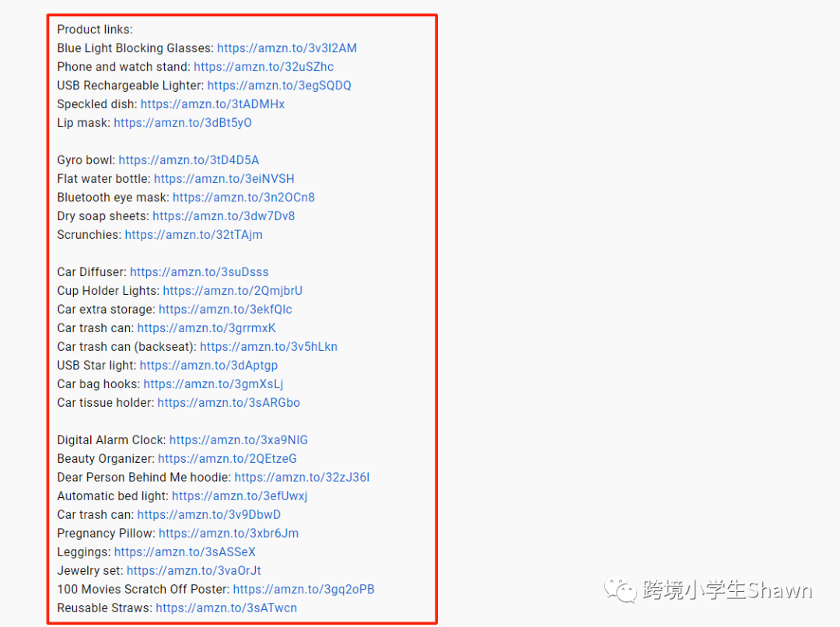The height and width of the screenshot is (627, 840).
Task: Click the 'Gyro bowl:' label
Action: 86,160
